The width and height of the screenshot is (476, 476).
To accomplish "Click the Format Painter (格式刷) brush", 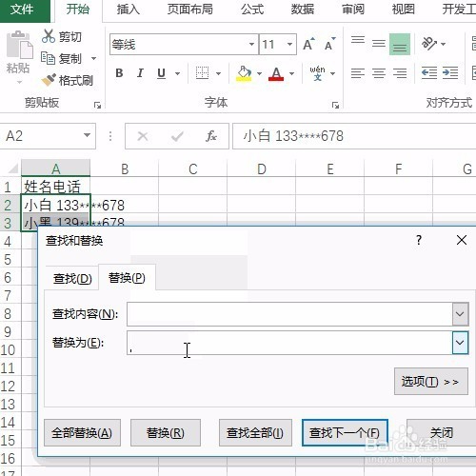I will (x=49, y=80).
